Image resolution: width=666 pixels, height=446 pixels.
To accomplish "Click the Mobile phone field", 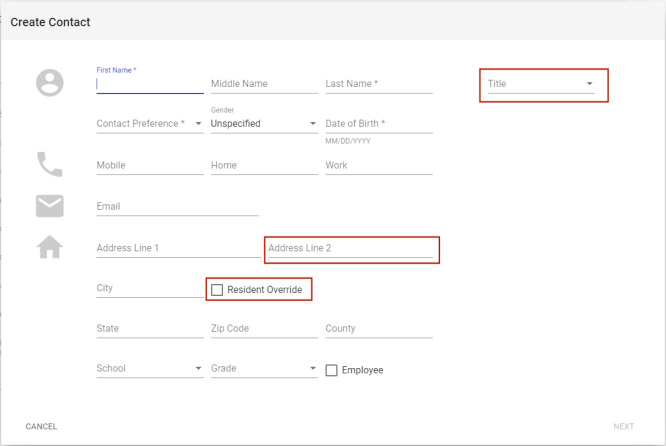I will click(x=149, y=166).
